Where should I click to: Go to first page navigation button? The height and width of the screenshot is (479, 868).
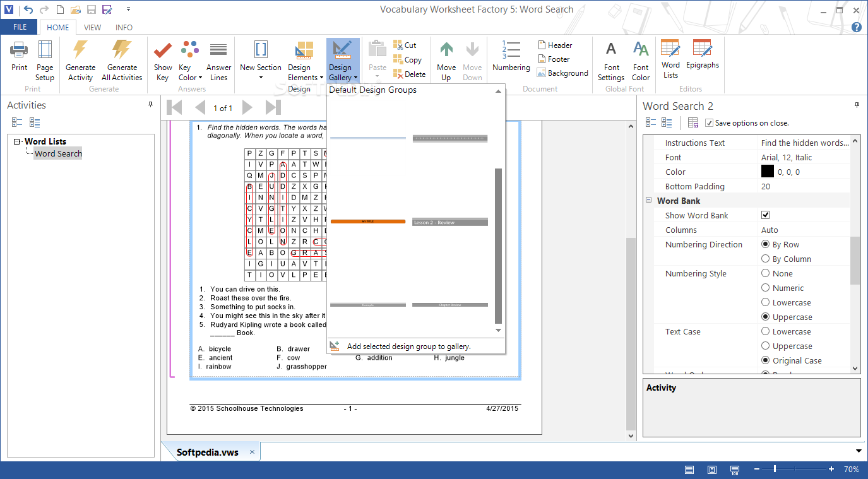(175, 107)
